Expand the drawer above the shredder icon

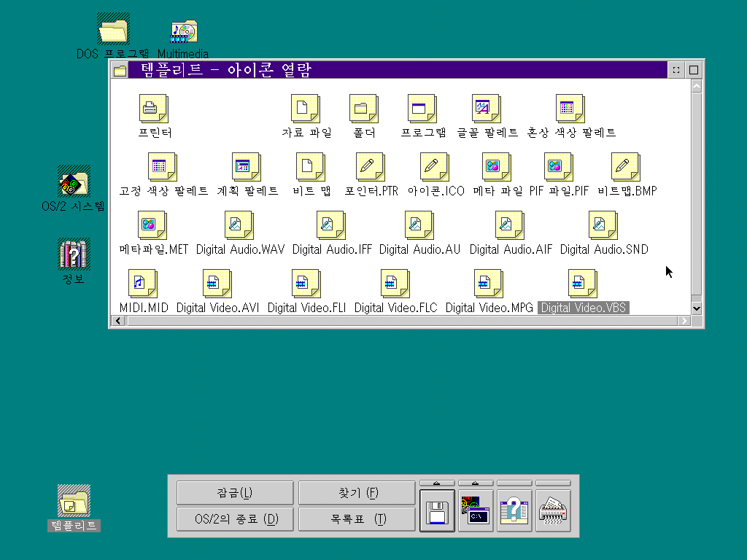click(x=553, y=483)
